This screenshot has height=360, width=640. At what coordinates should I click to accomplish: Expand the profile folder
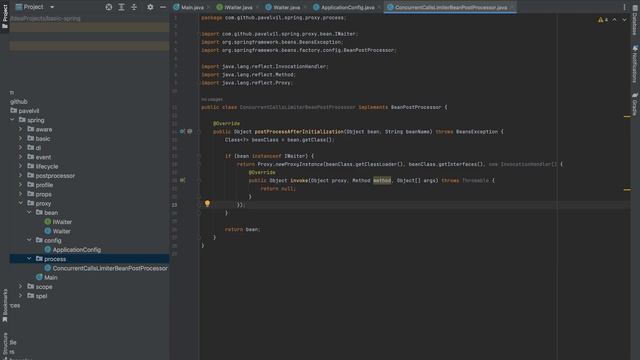point(21,185)
